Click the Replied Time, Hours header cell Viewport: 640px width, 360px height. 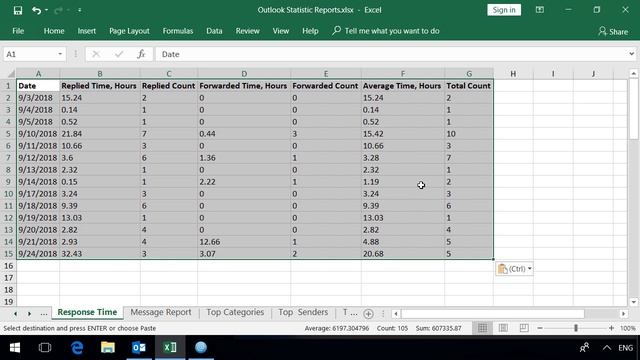100,86
